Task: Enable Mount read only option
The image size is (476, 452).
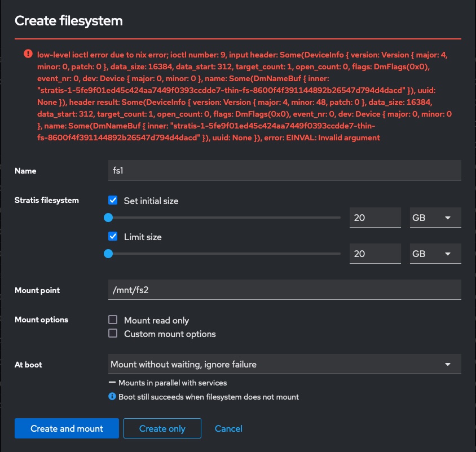Action: [113, 320]
